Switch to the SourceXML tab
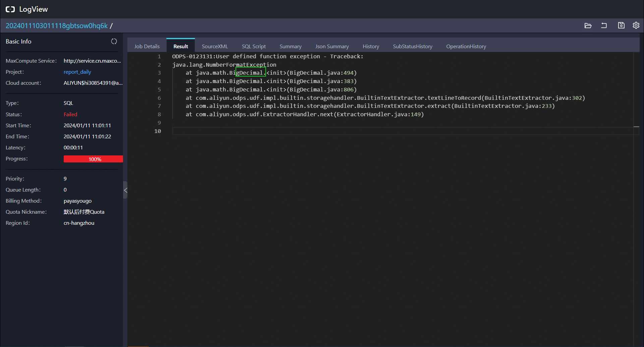Screen dimensions: 644x347 point(215,46)
